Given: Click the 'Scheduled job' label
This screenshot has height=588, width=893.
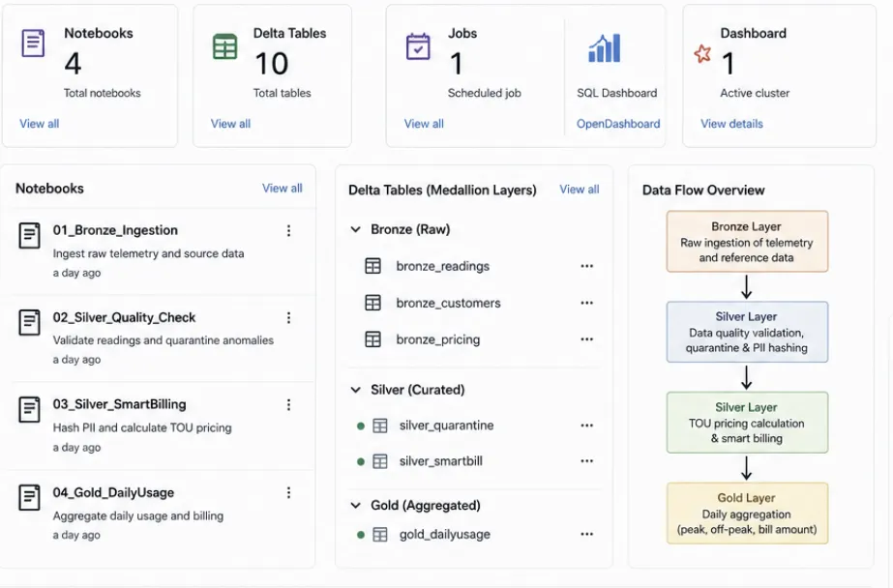Looking at the screenshot, I should click(x=484, y=93).
